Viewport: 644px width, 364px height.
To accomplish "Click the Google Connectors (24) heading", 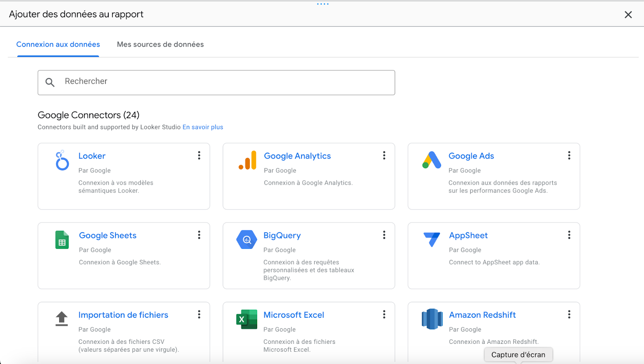I will (89, 115).
